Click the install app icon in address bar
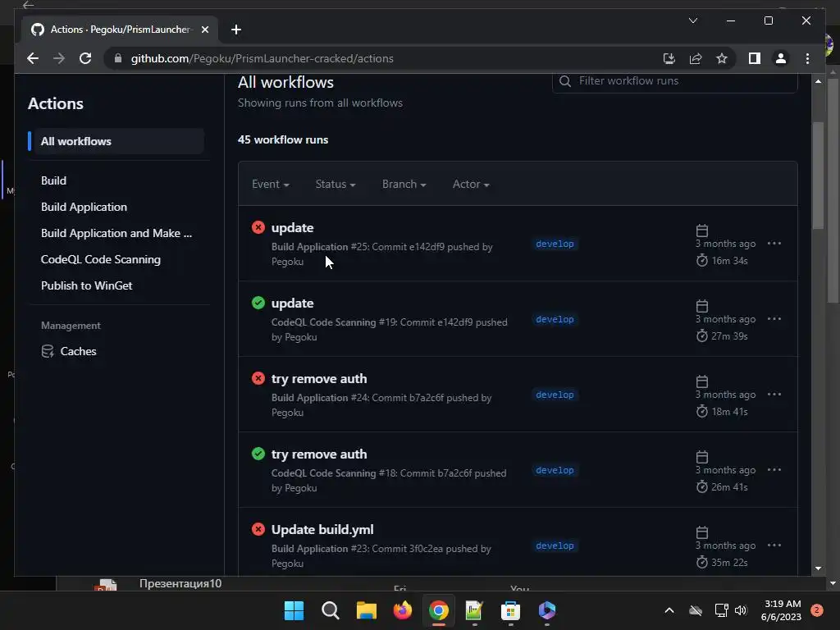This screenshot has height=630, width=840. (x=669, y=58)
